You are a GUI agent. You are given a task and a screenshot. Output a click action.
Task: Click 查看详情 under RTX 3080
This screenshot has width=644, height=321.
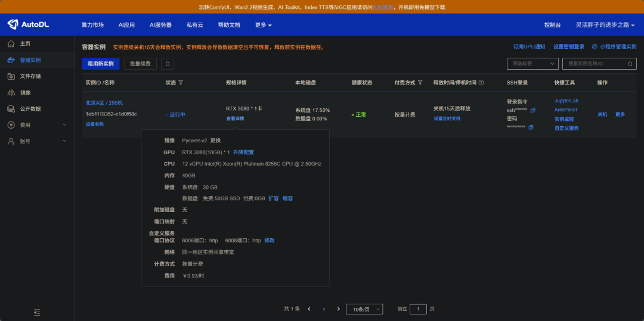pyautogui.click(x=235, y=119)
